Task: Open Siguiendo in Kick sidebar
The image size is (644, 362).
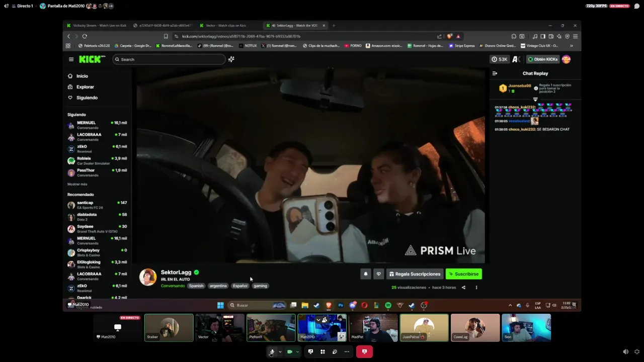Action: (x=87, y=98)
